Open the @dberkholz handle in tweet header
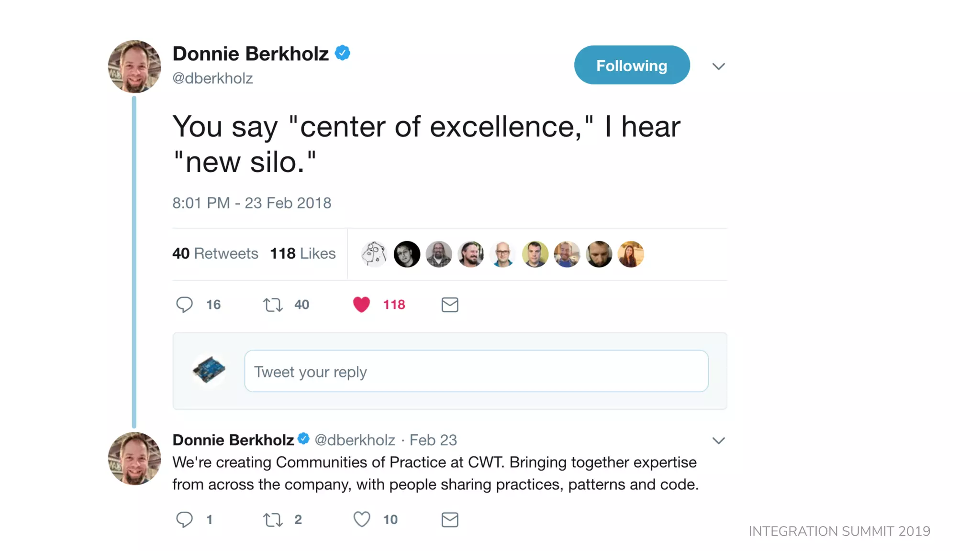This screenshot has width=980, height=551. 212,78
